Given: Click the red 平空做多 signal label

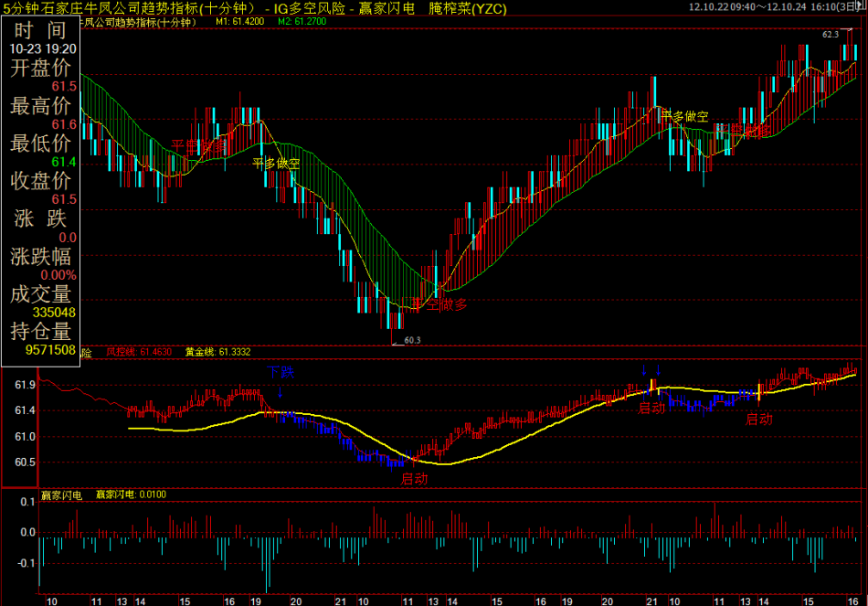Looking at the screenshot, I should coord(439,304).
